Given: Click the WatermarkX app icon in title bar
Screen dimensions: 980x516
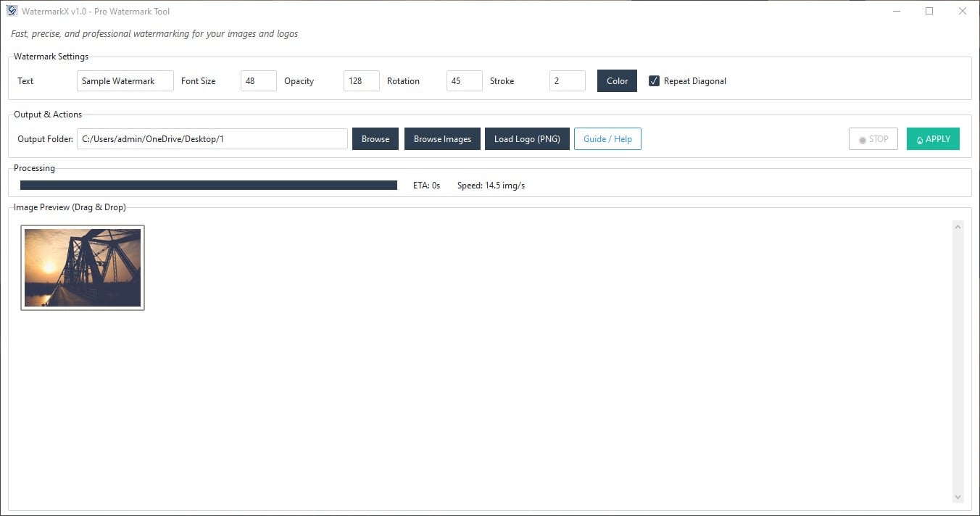Looking at the screenshot, I should click(x=12, y=12).
